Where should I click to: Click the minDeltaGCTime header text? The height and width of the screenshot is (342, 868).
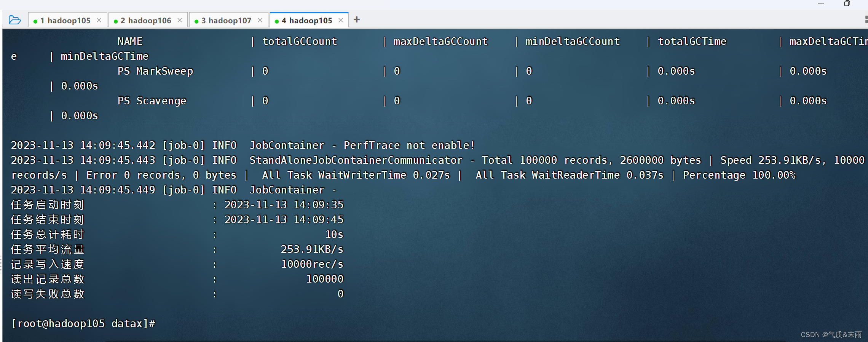click(105, 56)
